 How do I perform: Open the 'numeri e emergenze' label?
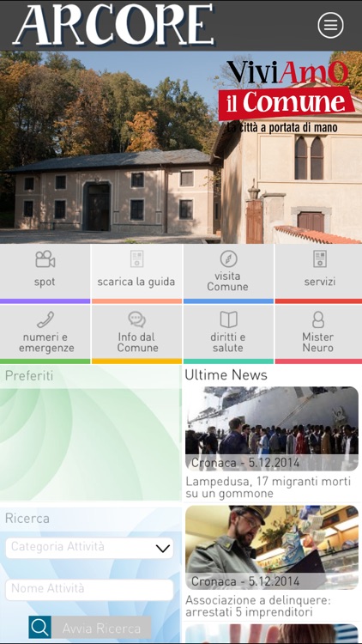(x=46, y=343)
